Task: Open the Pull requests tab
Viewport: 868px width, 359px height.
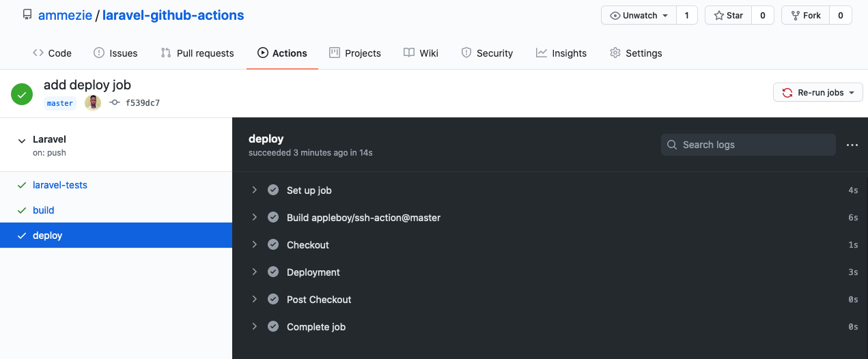Action: [197, 53]
